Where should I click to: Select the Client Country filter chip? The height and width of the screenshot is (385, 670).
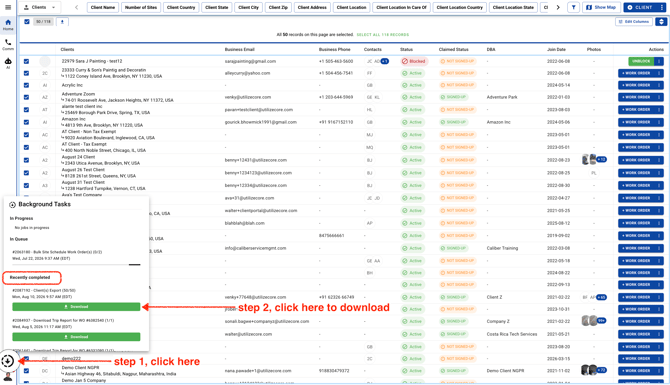click(x=181, y=7)
